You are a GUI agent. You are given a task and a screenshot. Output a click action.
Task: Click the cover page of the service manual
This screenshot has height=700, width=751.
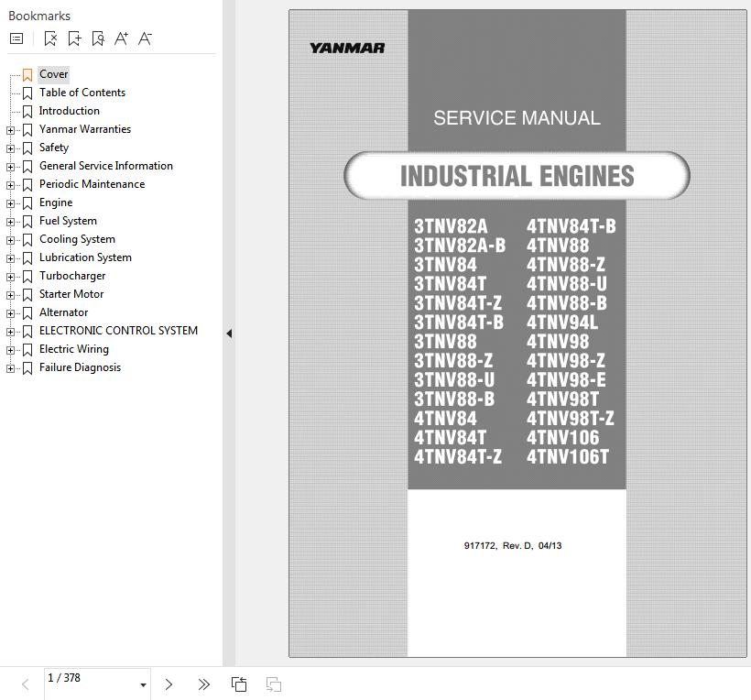point(517,334)
